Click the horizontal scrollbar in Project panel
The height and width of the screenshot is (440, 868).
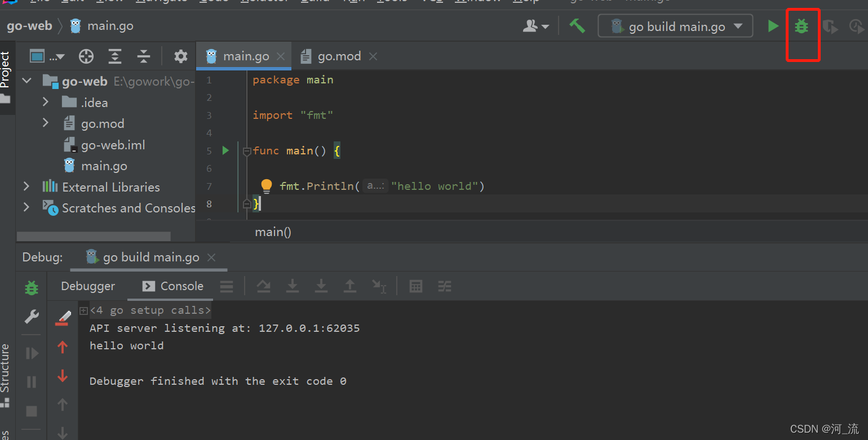[93, 236]
